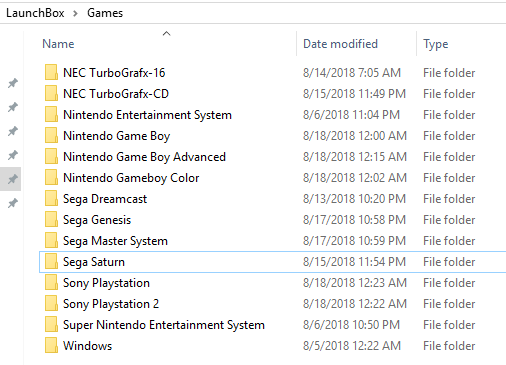Select the Sega Genesis folder row
The width and height of the screenshot is (506, 365).
pos(273,220)
